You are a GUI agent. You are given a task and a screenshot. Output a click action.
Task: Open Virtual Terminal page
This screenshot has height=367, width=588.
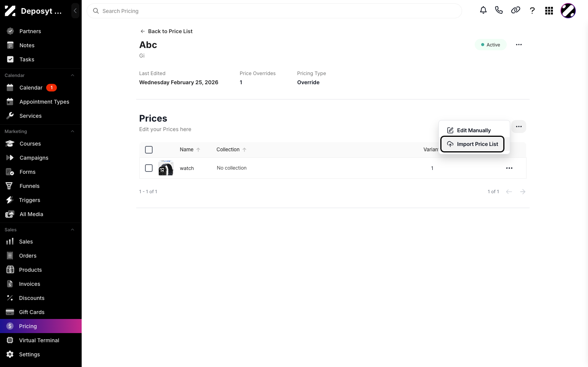[41, 340]
